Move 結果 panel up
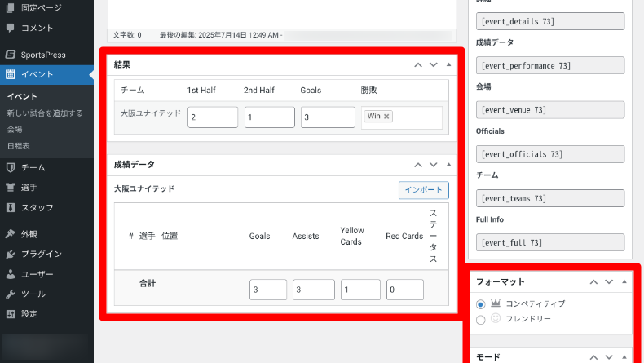The image size is (644, 363). tap(418, 65)
